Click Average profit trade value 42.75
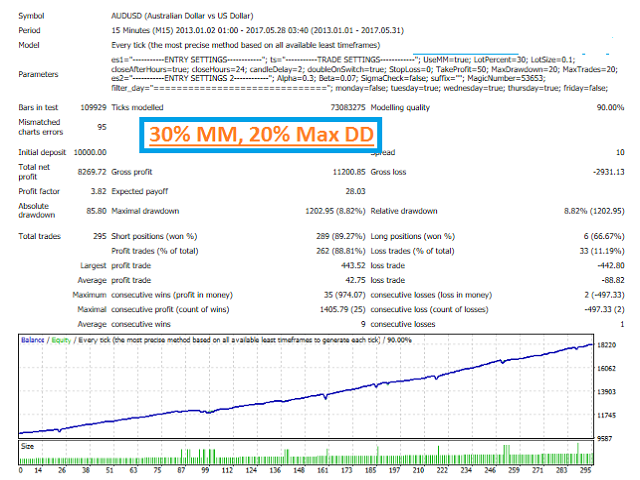Screen dimensions: 640x480 [x=355, y=280]
